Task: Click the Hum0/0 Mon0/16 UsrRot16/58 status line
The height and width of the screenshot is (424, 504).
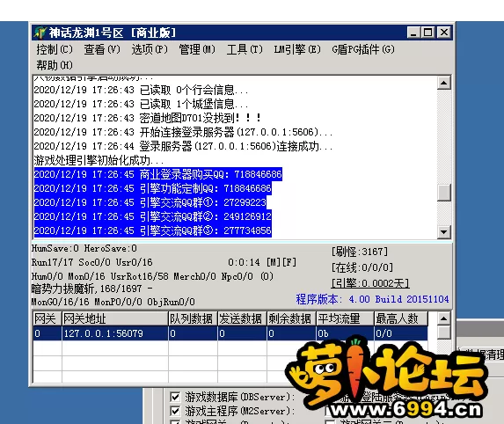Action: pos(152,276)
